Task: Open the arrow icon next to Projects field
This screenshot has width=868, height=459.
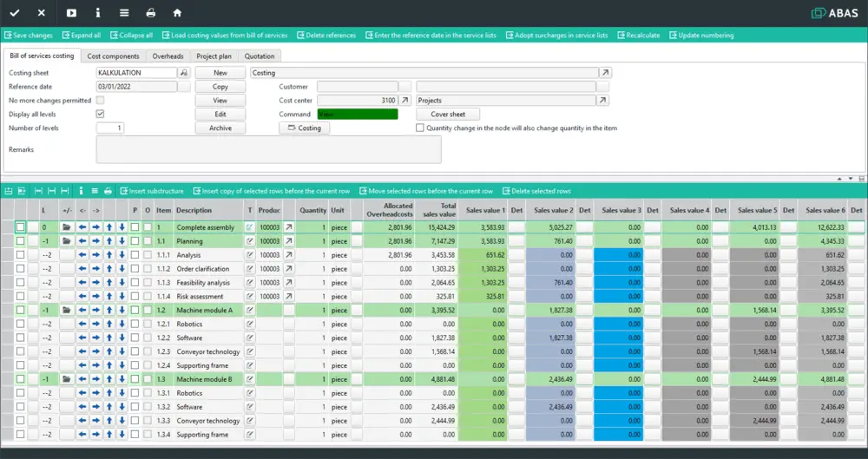Action: (x=603, y=100)
